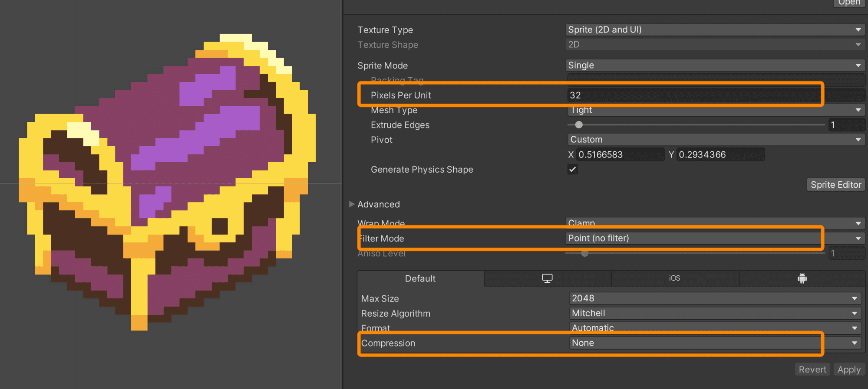Click the Extrude Edges slider handle
The width and height of the screenshot is (868, 389).
pyautogui.click(x=579, y=125)
